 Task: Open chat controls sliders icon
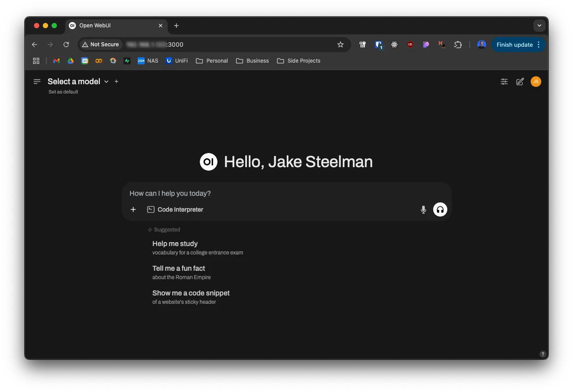click(504, 82)
